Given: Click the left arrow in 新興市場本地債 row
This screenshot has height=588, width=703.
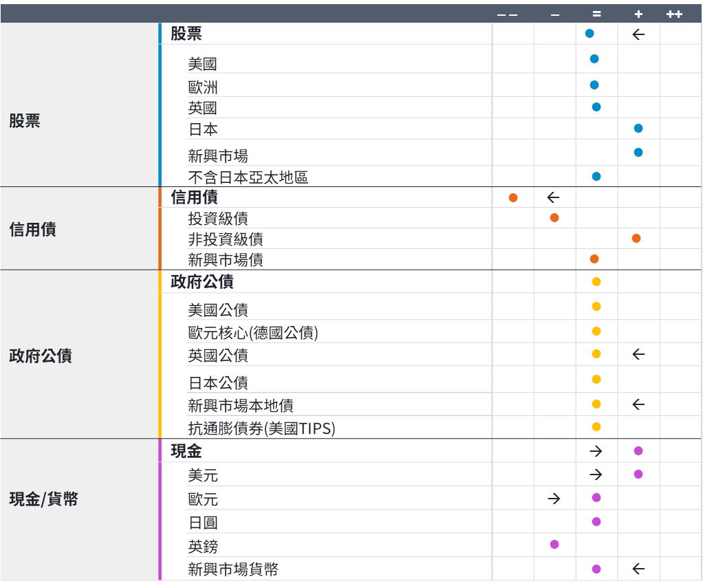Looking at the screenshot, I should click(x=638, y=404).
